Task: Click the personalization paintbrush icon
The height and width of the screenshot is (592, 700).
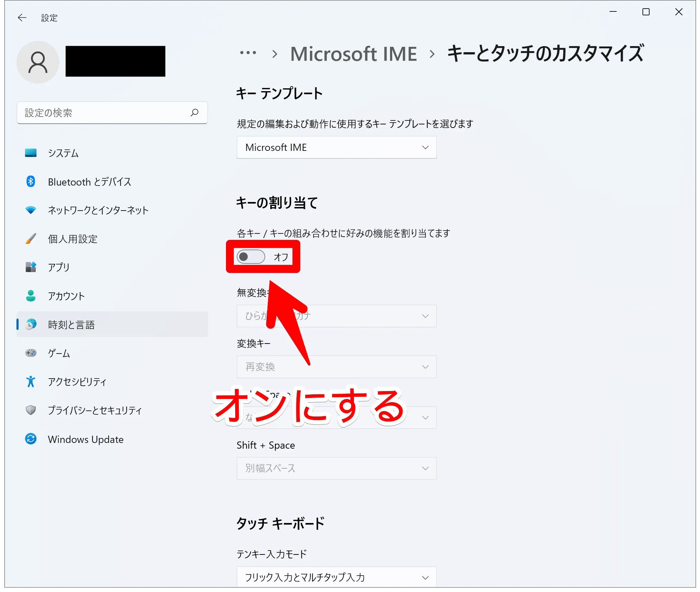Action: point(31,239)
